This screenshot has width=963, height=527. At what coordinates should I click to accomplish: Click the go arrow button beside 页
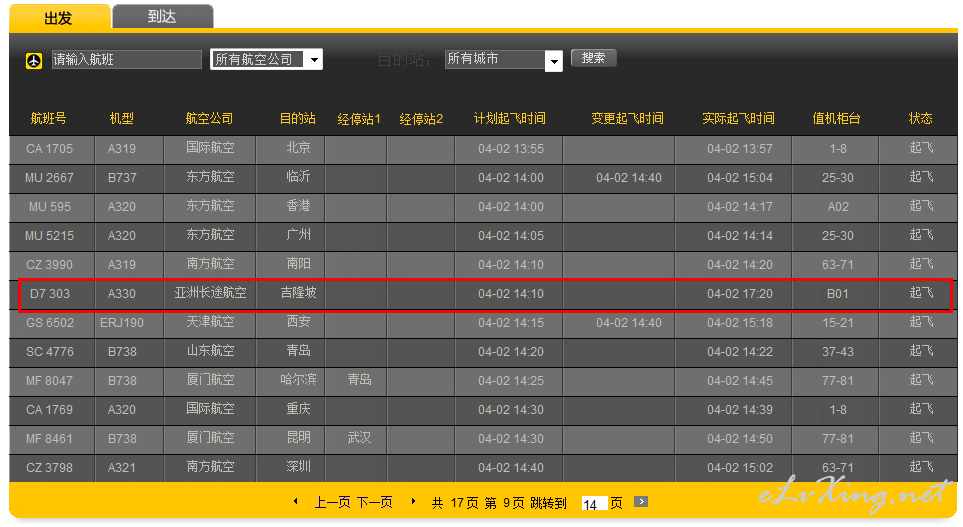tap(641, 502)
